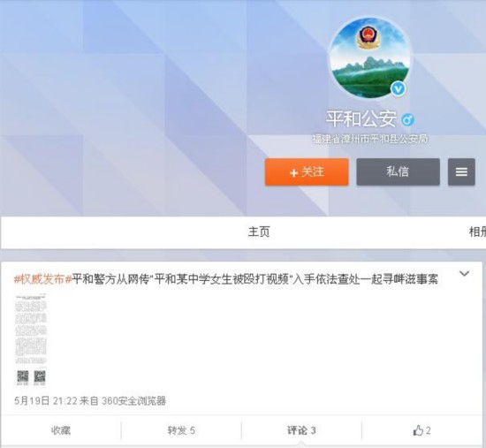This screenshot has width=486, height=448.
Task: Expand the post options chevron
Action: coord(464,273)
